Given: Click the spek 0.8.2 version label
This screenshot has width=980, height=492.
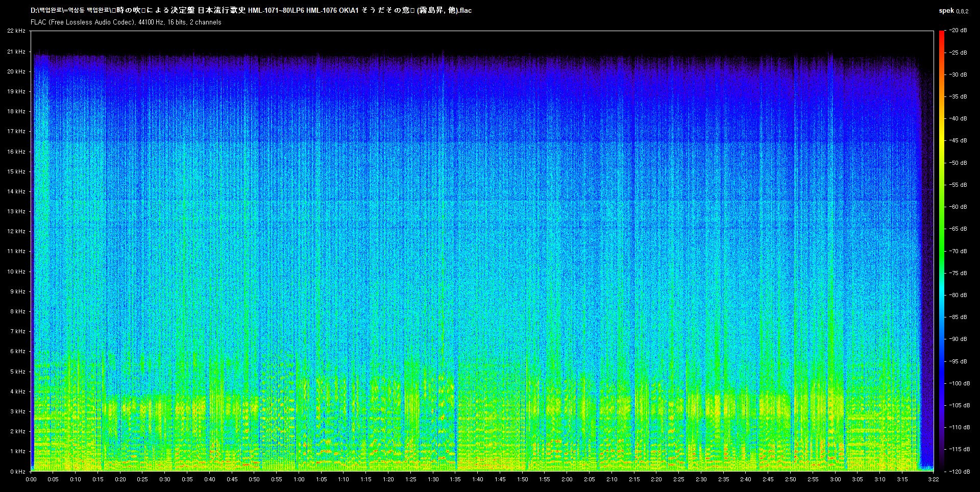Looking at the screenshot, I should tap(953, 11).
